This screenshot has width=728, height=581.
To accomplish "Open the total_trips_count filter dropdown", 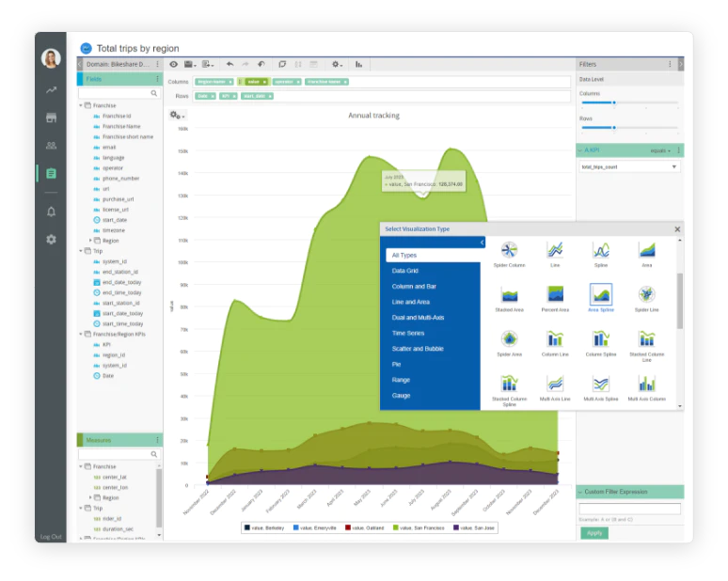I will click(x=629, y=167).
